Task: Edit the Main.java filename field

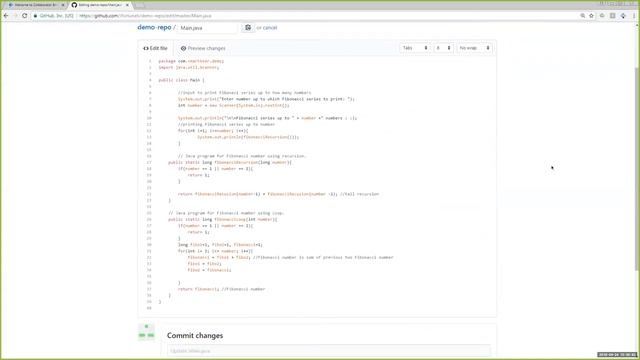Action: click(x=207, y=28)
